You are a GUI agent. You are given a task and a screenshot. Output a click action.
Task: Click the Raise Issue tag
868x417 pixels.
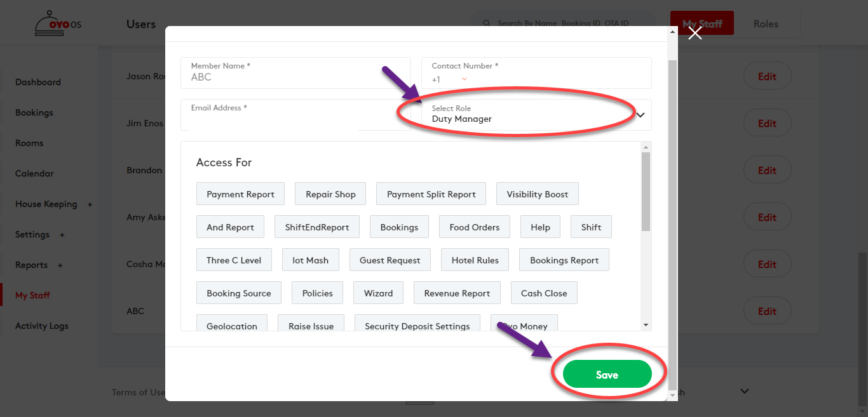[x=311, y=323]
